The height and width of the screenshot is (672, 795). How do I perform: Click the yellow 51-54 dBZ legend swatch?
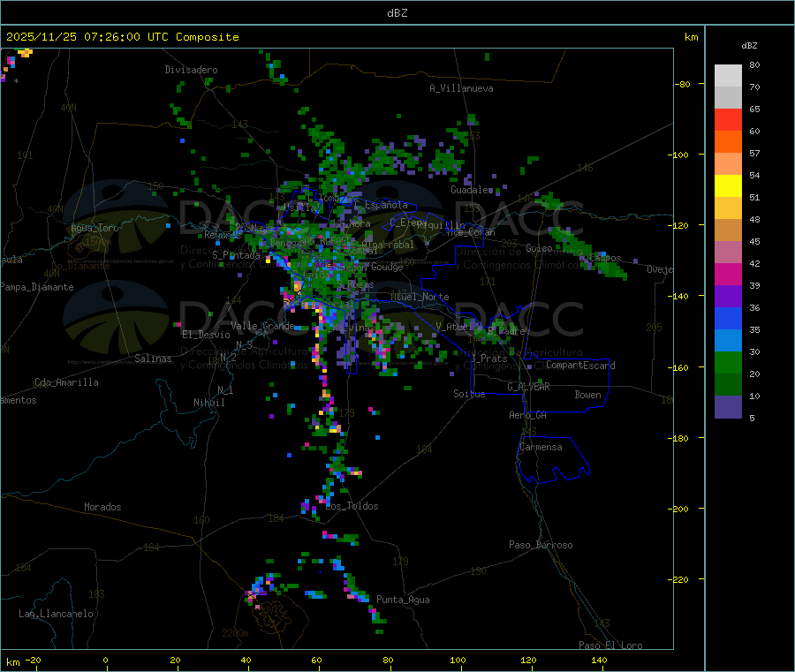tap(728, 186)
